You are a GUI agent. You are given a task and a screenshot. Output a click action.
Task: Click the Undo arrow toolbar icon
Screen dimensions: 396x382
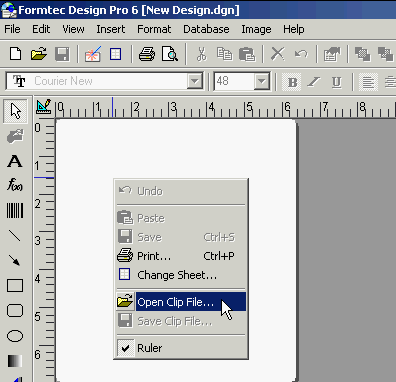point(301,54)
